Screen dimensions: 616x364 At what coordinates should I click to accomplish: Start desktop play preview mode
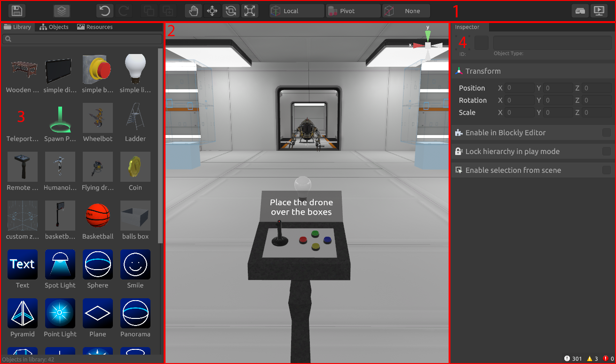(x=599, y=11)
